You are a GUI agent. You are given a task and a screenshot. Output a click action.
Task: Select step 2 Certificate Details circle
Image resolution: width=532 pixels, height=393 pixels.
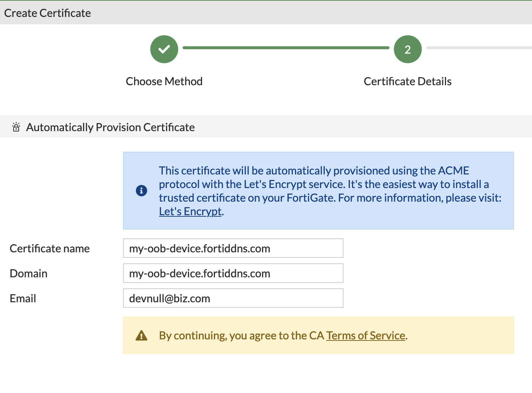(408, 49)
